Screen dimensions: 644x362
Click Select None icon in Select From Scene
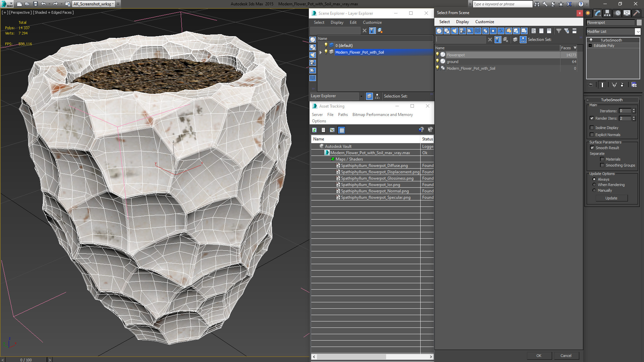[541, 31]
